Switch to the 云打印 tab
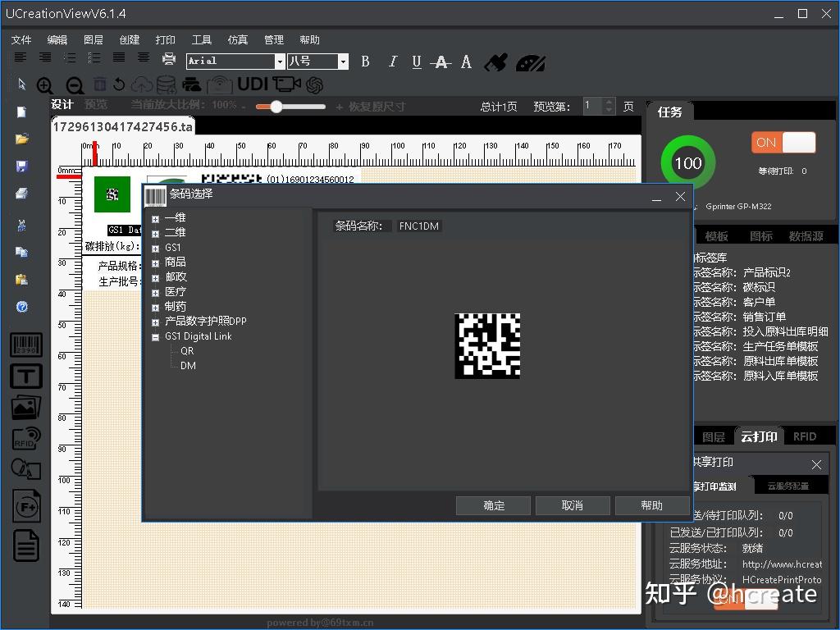This screenshot has width=840, height=630. (x=758, y=436)
